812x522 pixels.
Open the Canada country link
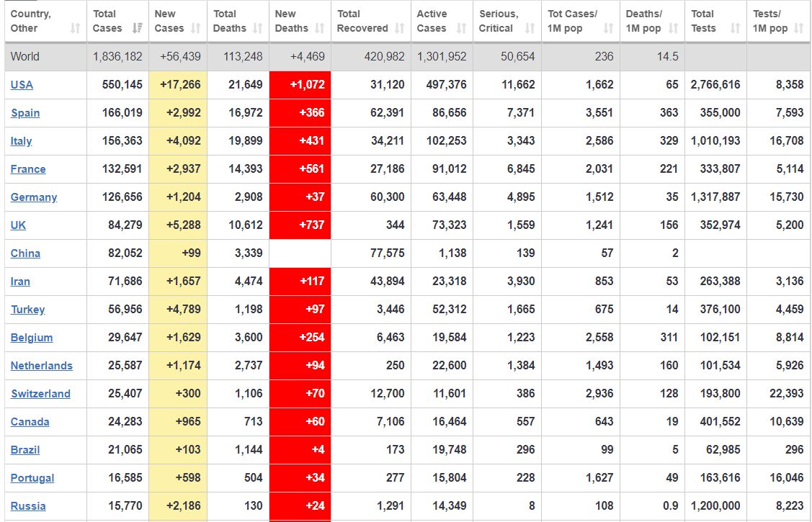(30, 422)
